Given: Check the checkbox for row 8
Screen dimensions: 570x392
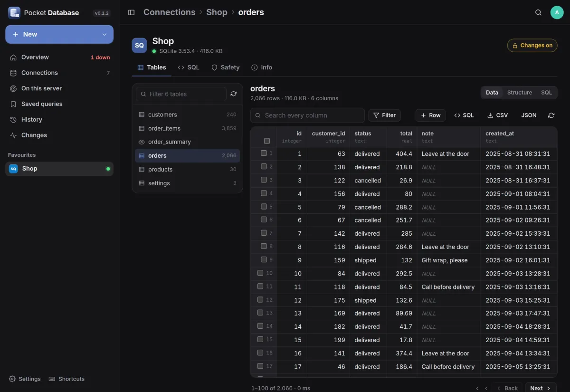Looking at the screenshot, I should [x=264, y=247].
